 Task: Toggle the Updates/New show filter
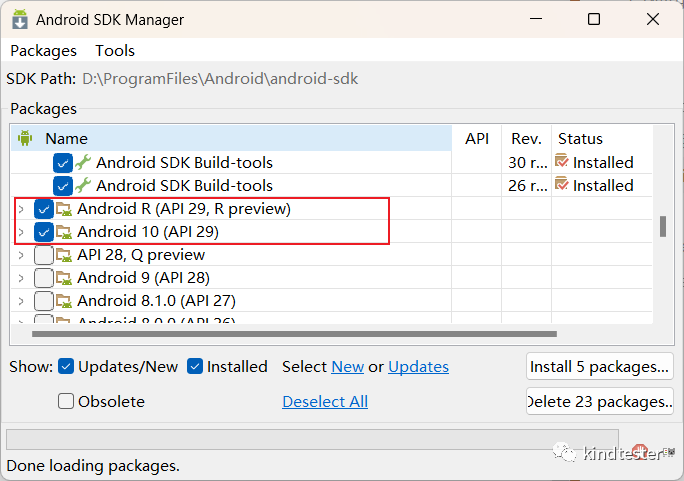pos(66,367)
